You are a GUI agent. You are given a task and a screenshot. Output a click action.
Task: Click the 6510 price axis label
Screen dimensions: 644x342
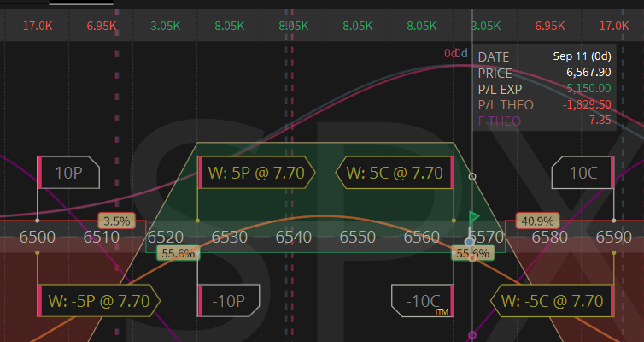102,237
